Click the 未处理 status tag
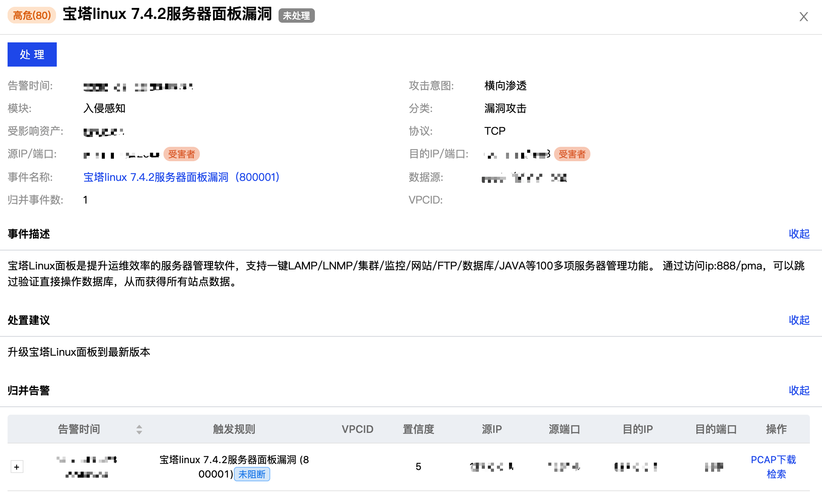Viewport: 822px width, 504px height. point(296,16)
